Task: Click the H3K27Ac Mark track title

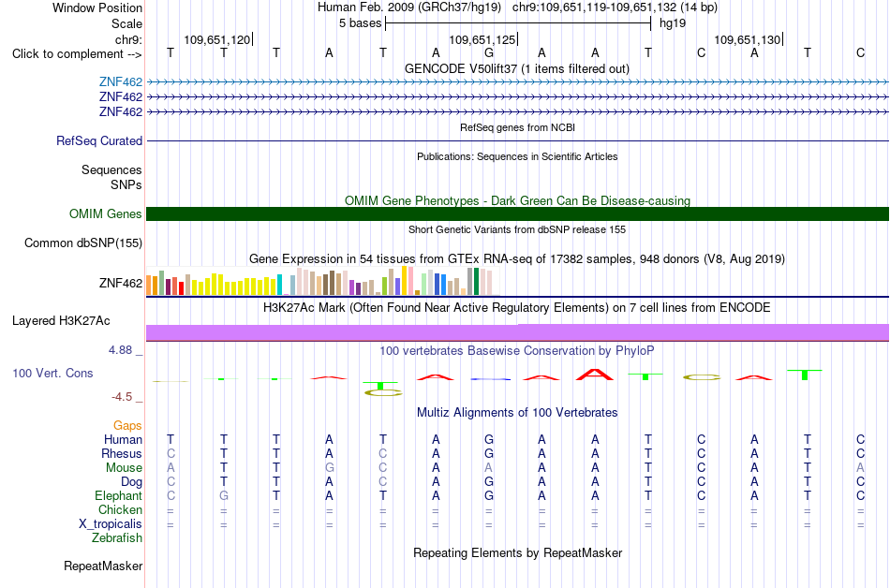Action: point(516,308)
